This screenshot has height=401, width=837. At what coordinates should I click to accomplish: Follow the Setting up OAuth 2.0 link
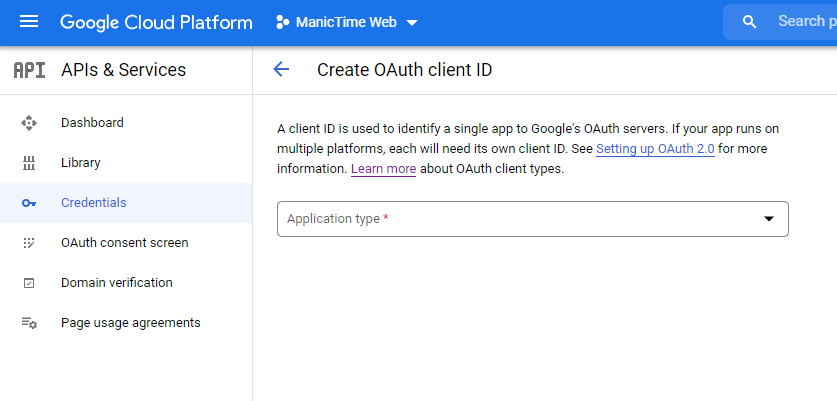(x=655, y=149)
